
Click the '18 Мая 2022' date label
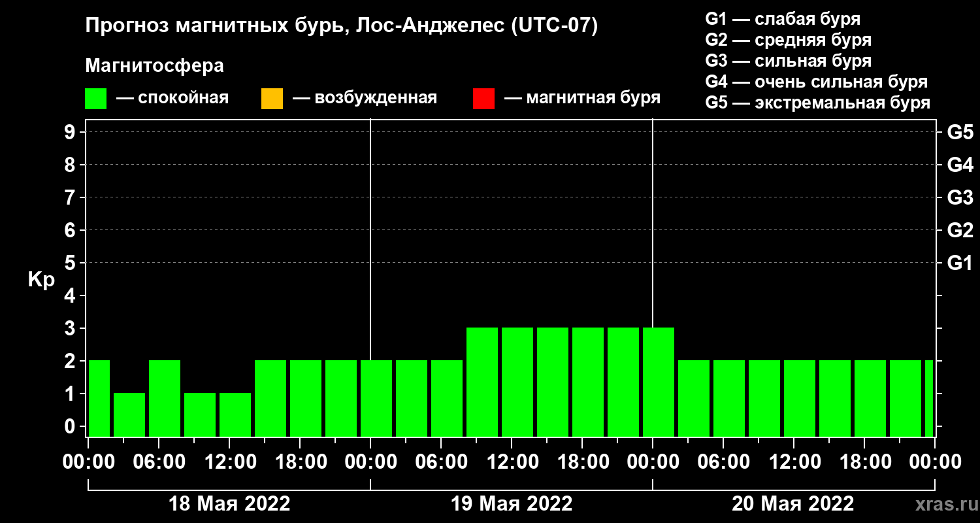tap(229, 504)
